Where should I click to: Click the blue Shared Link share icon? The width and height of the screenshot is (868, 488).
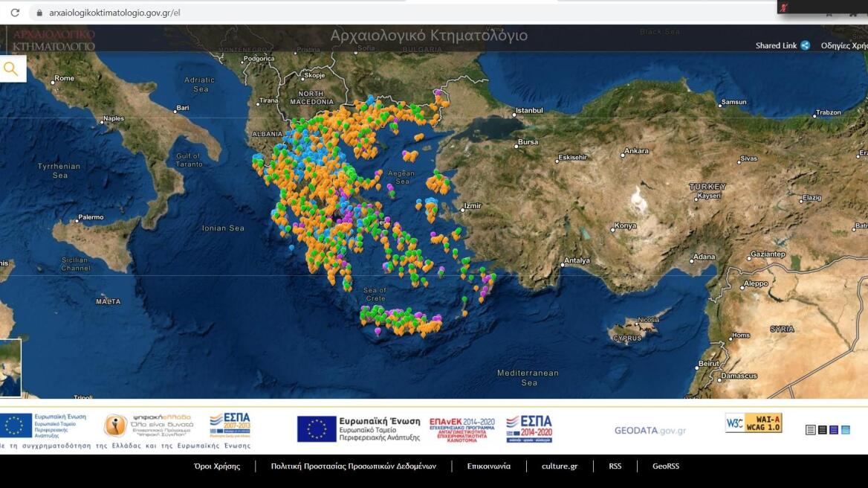point(805,45)
